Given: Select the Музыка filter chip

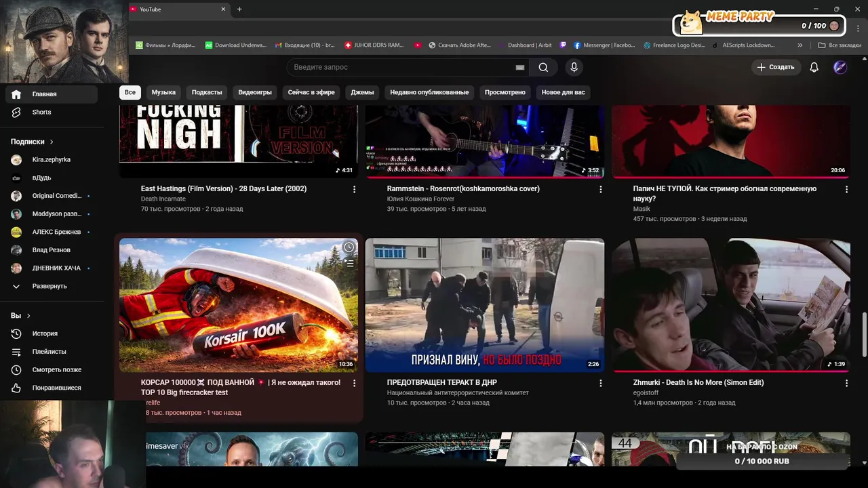Looking at the screenshot, I should click(163, 92).
